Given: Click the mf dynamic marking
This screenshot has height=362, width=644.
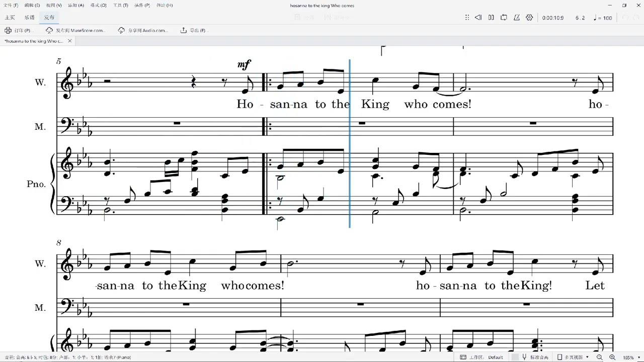Looking at the screenshot, I should pos(244,65).
